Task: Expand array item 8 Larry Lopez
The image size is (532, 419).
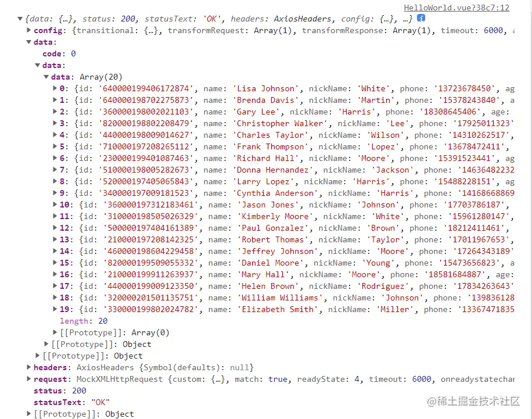Action: point(55,181)
